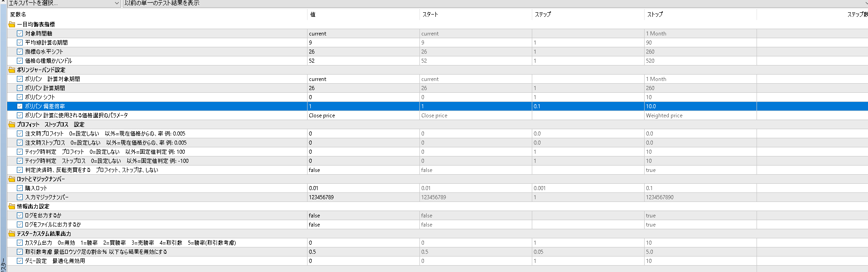This screenshot has height=272, width=868.
Task: Toggle the 対象時間軸 checkbox
Action: click(x=20, y=33)
